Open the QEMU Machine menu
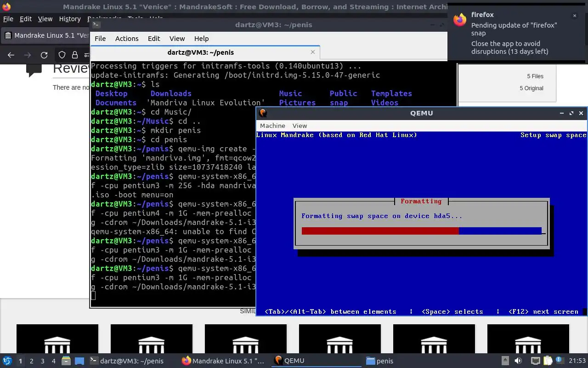This screenshot has width=588, height=368. click(x=272, y=126)
